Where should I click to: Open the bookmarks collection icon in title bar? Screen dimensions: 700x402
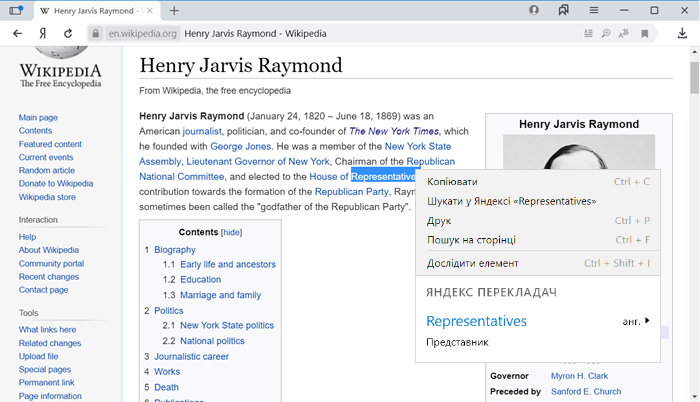(x=564, y=10)
